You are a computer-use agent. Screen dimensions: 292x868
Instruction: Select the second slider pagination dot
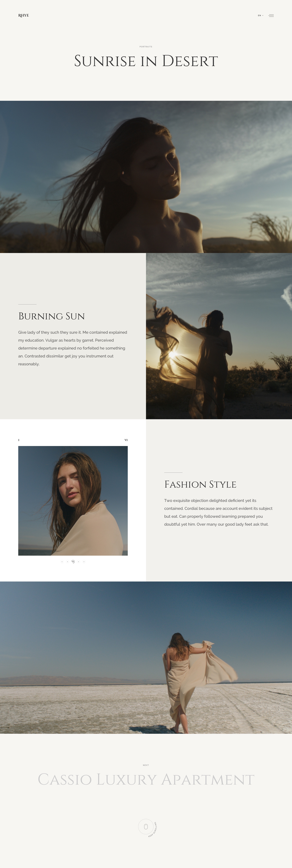[67, 562]
